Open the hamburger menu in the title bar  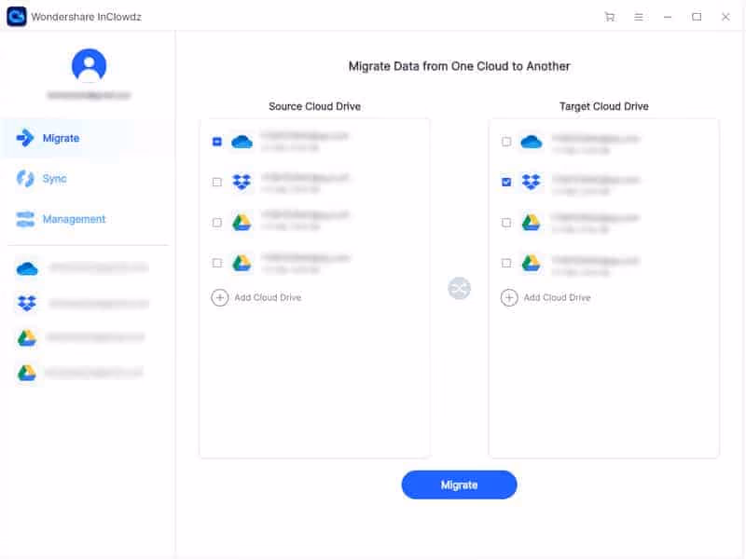tap(638, 16)
